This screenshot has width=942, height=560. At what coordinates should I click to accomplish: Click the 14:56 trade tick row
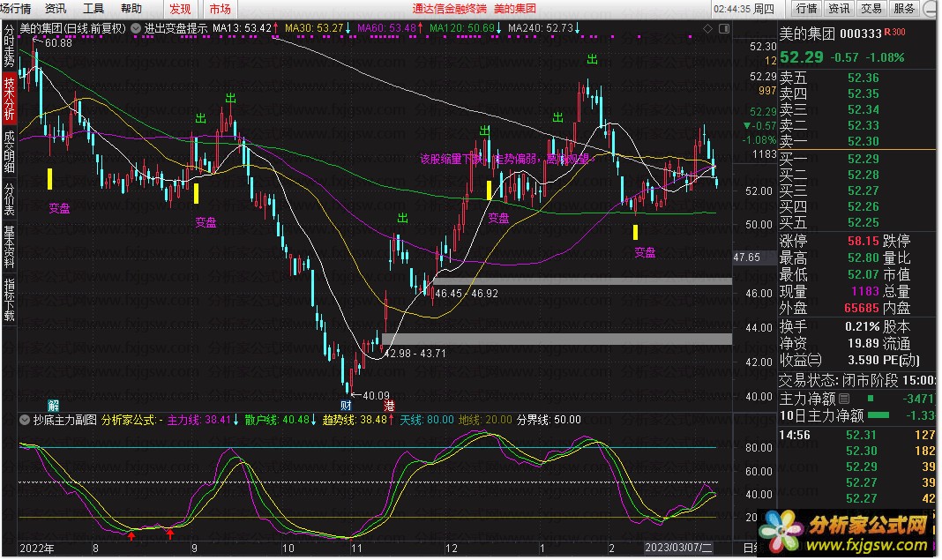tap(857, 435)
